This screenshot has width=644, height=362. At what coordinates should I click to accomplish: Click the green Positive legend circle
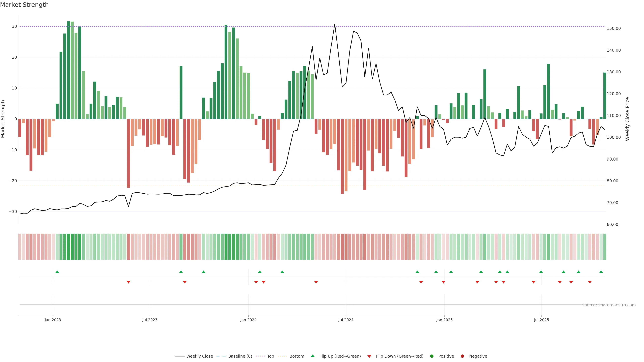click(432, 356)
